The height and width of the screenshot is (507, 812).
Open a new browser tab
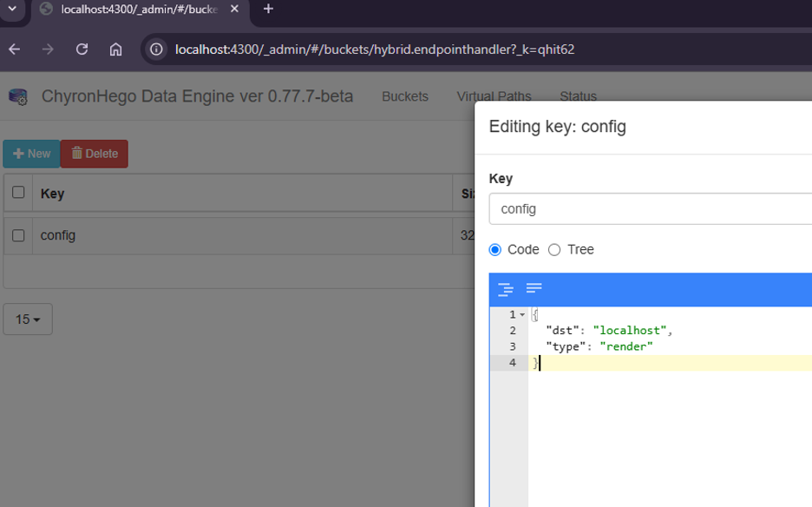point(268,10)
